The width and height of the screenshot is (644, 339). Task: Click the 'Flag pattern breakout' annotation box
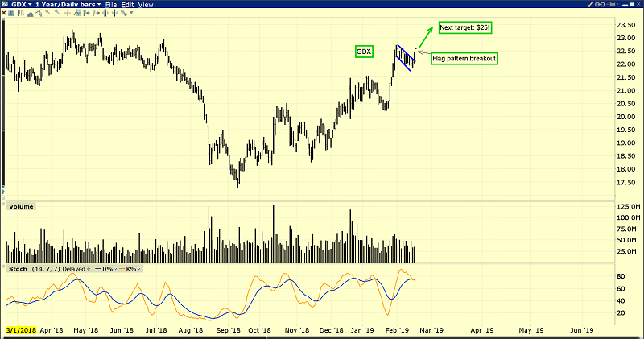click(x=464, y=58)
